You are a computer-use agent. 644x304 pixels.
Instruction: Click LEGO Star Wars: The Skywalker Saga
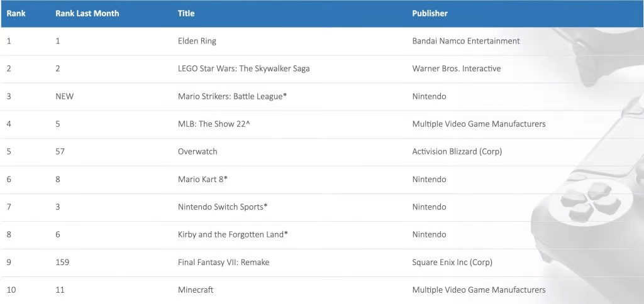[243, 68]
